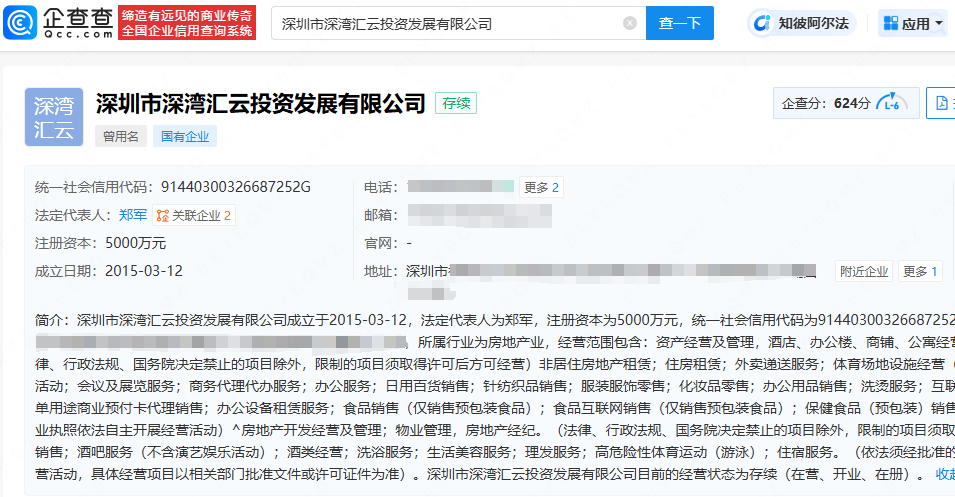This screenshot has height=497, width=955.
Task: Click the 关联企业 network icon
Action: coord(162,215)
